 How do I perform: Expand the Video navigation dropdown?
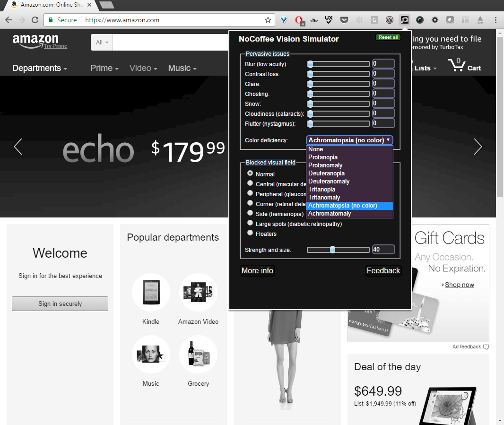143,68
